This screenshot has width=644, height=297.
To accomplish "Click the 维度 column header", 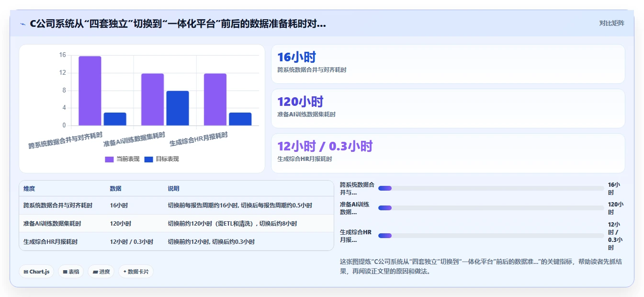I will coord(29,189).
